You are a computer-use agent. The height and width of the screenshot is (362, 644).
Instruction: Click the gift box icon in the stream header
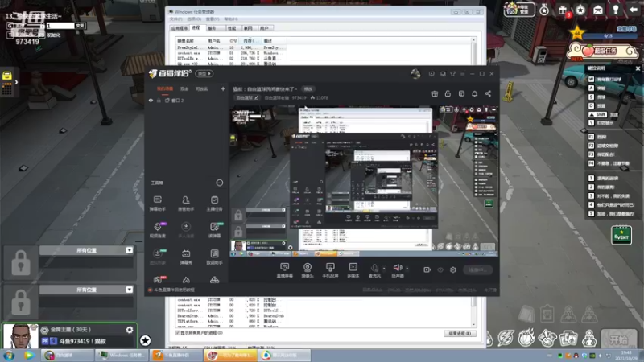point(435,93)
